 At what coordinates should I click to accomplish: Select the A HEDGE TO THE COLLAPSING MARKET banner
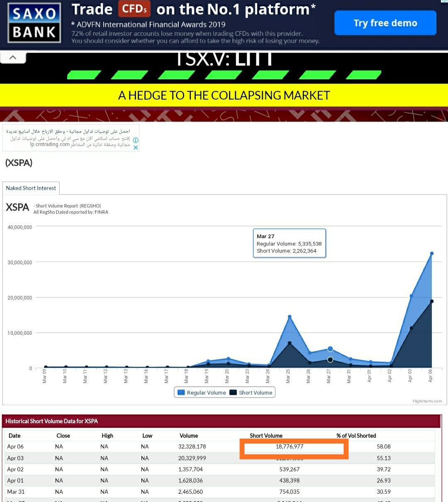point(224,95)
